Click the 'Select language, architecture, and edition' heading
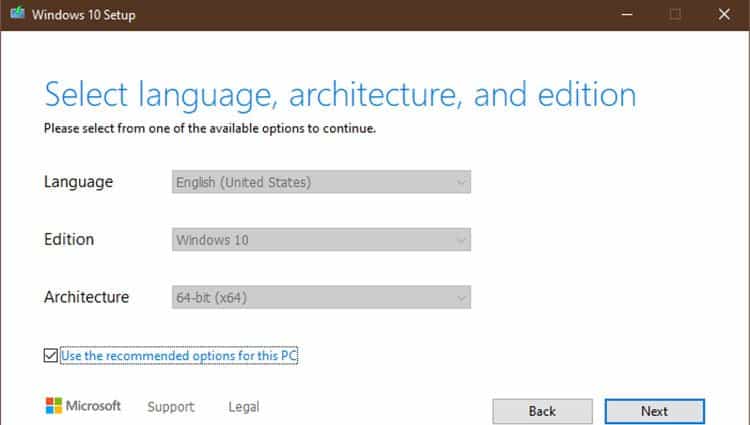This screenshot has width=750, height=425. click(340, 95)
